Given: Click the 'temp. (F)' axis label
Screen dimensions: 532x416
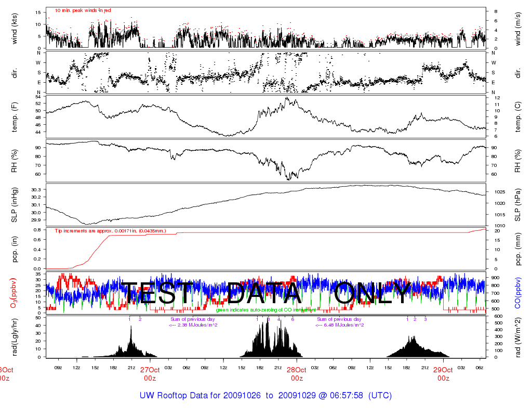Looking at the screenshot, I should pos(14,117).
